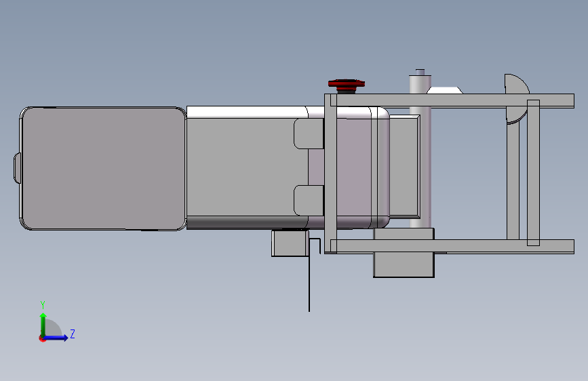
Task: Select the rectangular plate right of the rounded body end
Action: (x=404, y=167)
